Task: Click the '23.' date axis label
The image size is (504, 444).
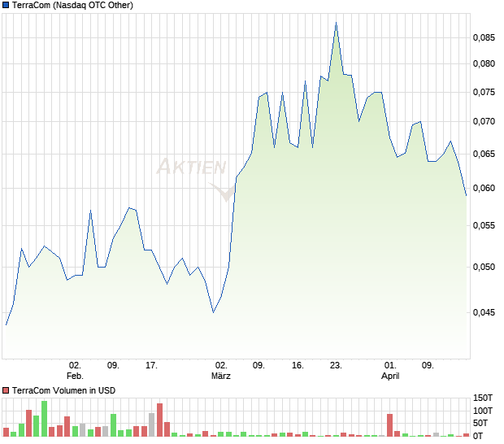Action: [336, 366]
